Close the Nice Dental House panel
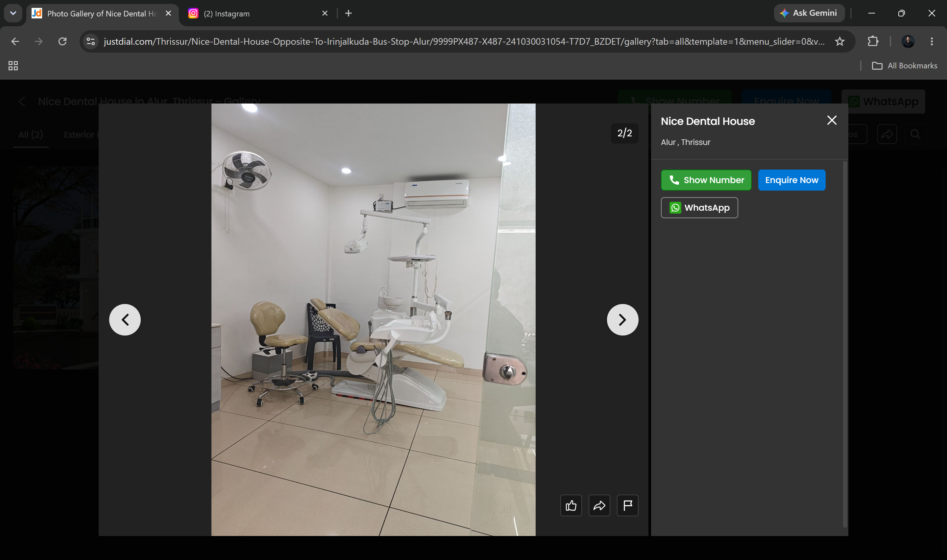947x560 pixels. [832, 120]
